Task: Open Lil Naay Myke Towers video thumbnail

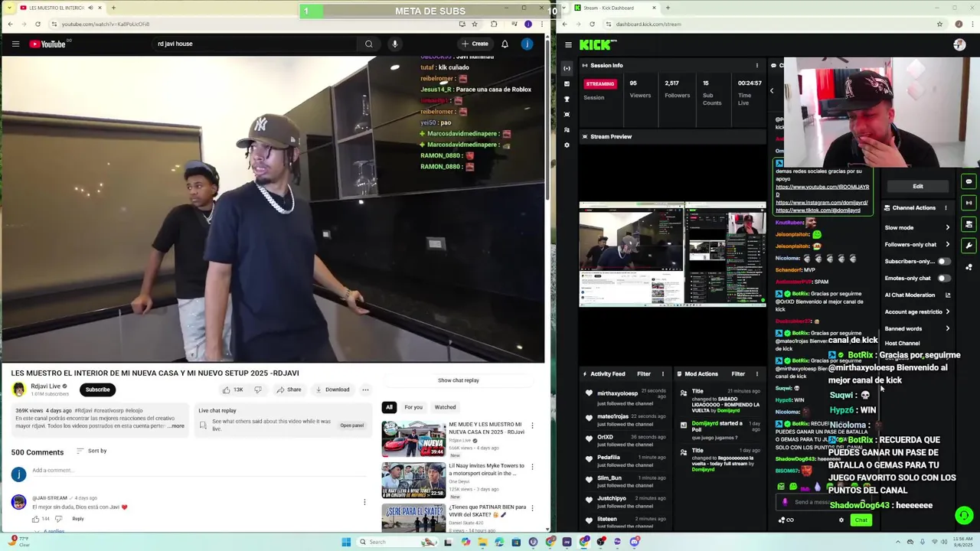Action: (x=413, y=479)
